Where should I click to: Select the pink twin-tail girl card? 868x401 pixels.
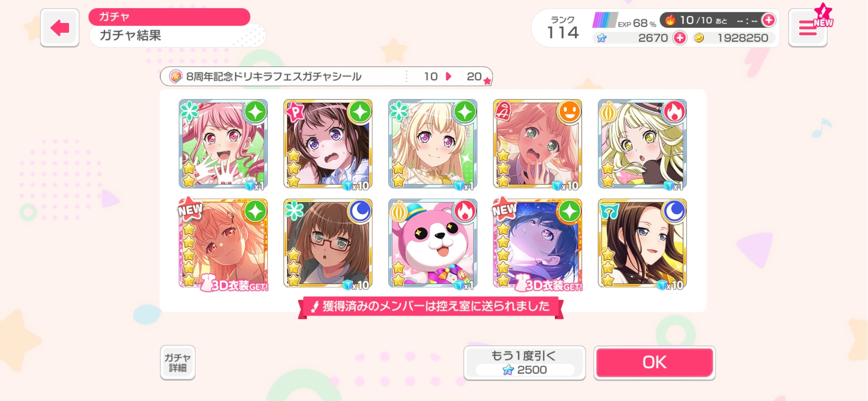click(223, 144)
